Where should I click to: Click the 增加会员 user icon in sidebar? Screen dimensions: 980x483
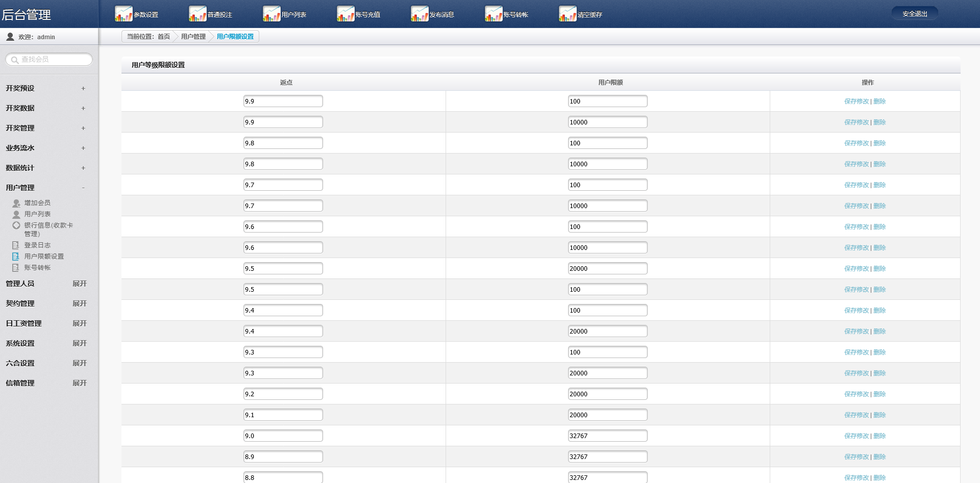tap(16, 203)
